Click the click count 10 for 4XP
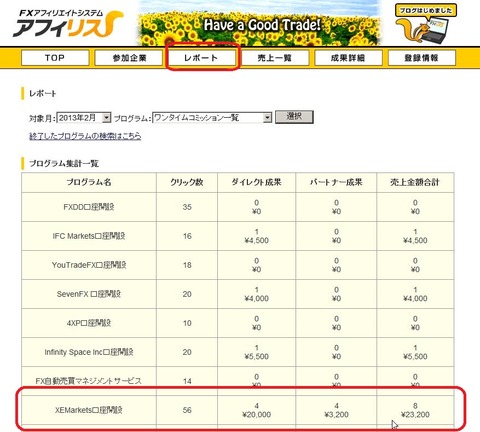The height and width of the screenshot is (432, 480). 187,323
